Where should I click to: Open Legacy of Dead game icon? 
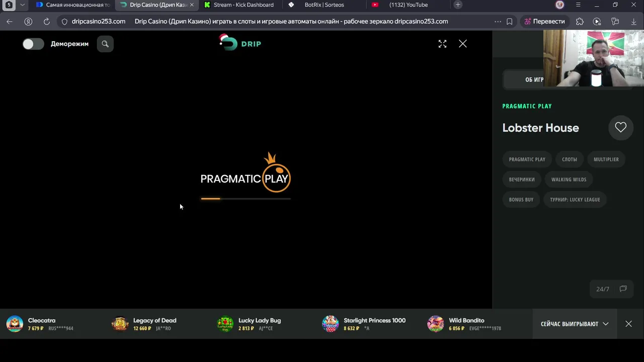[x=120, y=324]
